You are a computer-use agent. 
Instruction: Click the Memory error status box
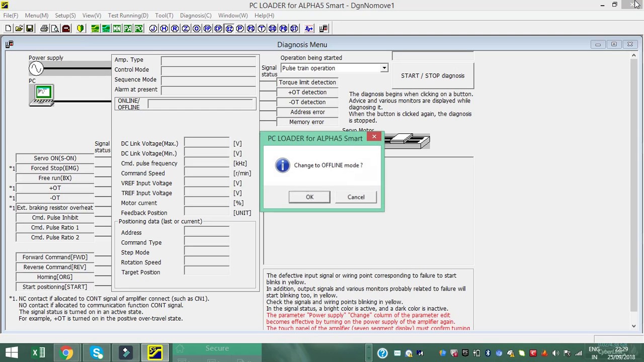coord(307,122)
